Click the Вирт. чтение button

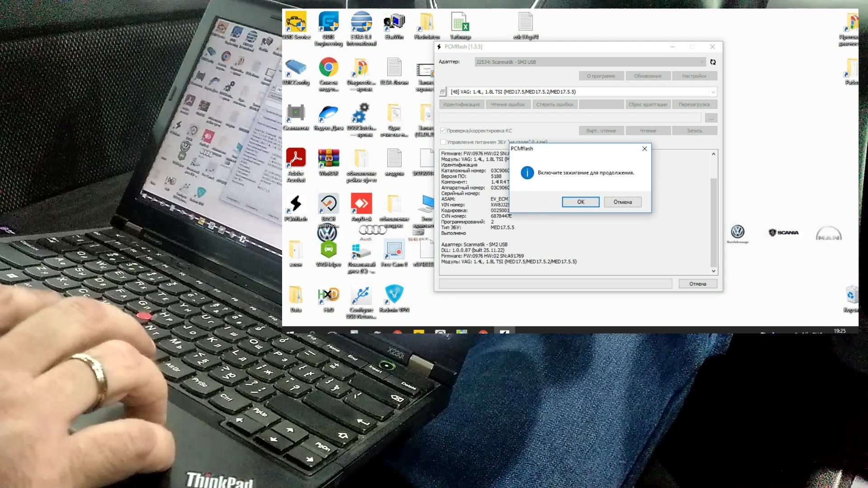pyautogui.click(x=601, y=131)
